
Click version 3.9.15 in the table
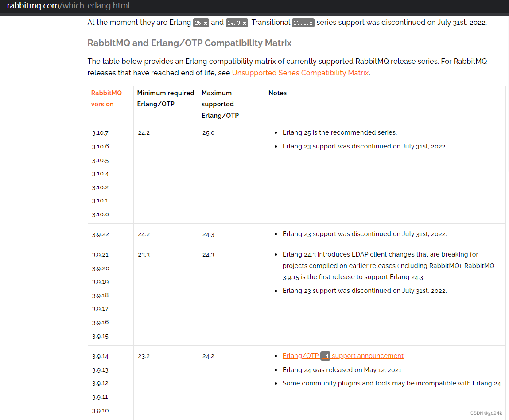pos(100,336)
